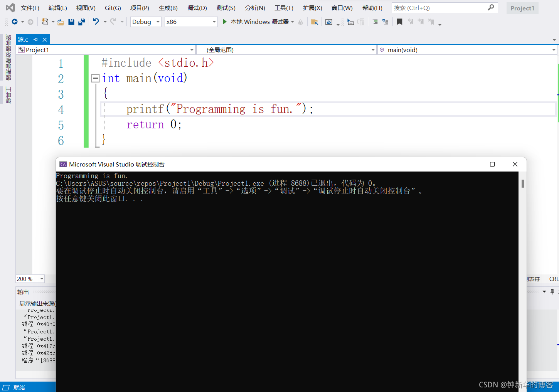Click the green start debugging play icon
This screenshot has height=392, width=559.
[x=225, y=22]
